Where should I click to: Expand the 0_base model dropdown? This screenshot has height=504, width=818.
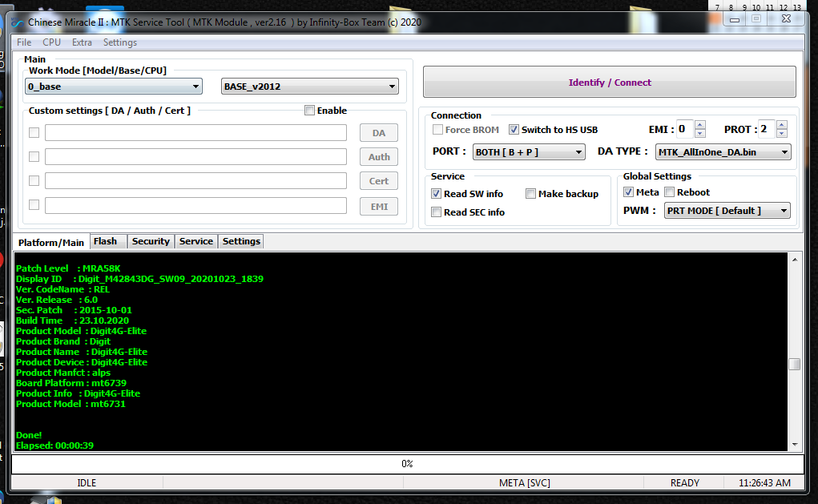pyautogui.click(x=114, y=86)
